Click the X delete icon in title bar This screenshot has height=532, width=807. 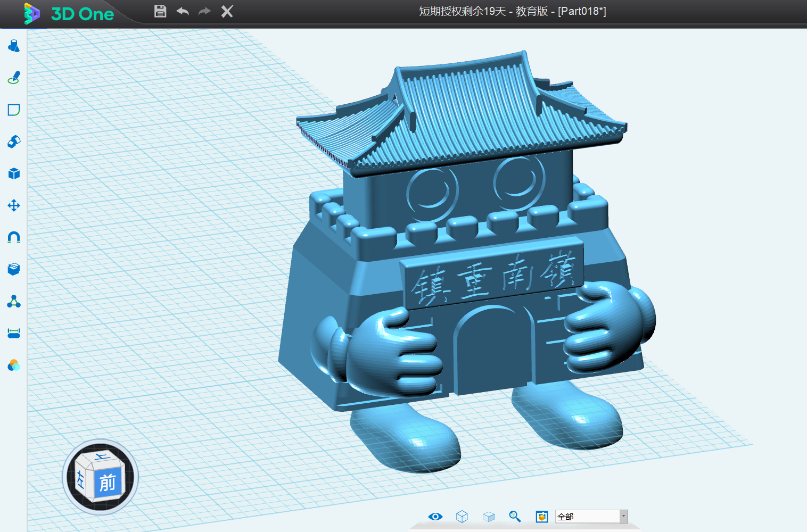227,11
